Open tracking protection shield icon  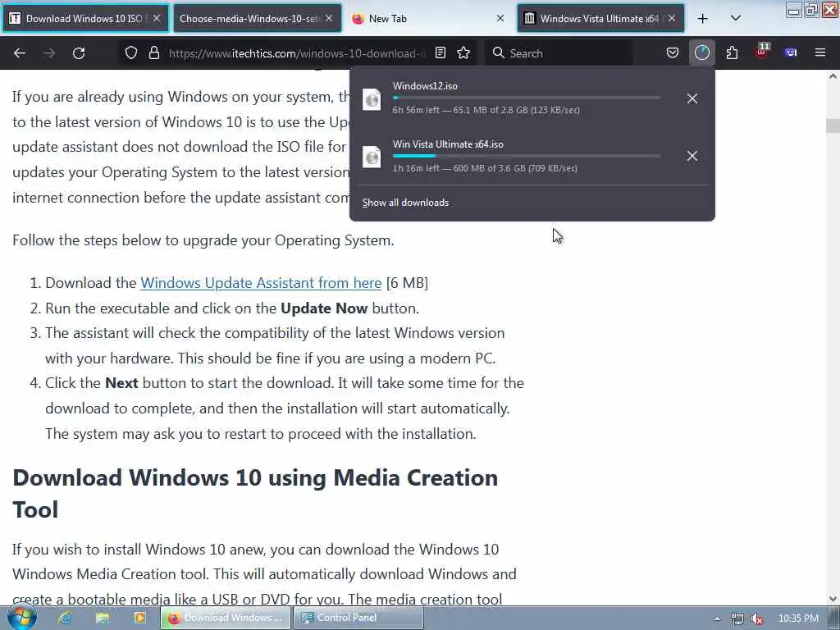131,53
